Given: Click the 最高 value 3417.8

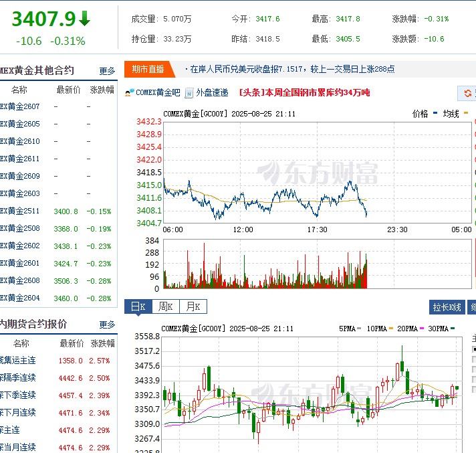Looking at the screenshot, I should [x=348, y=19].
